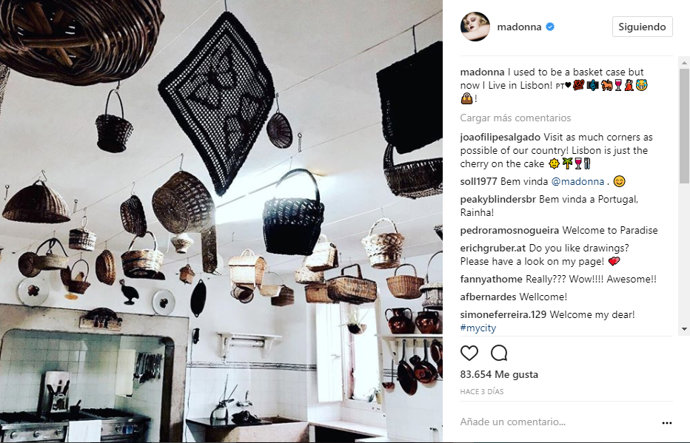
Task: Open the Hace 3 días timestamp
Action: click(x=482, y=392)
